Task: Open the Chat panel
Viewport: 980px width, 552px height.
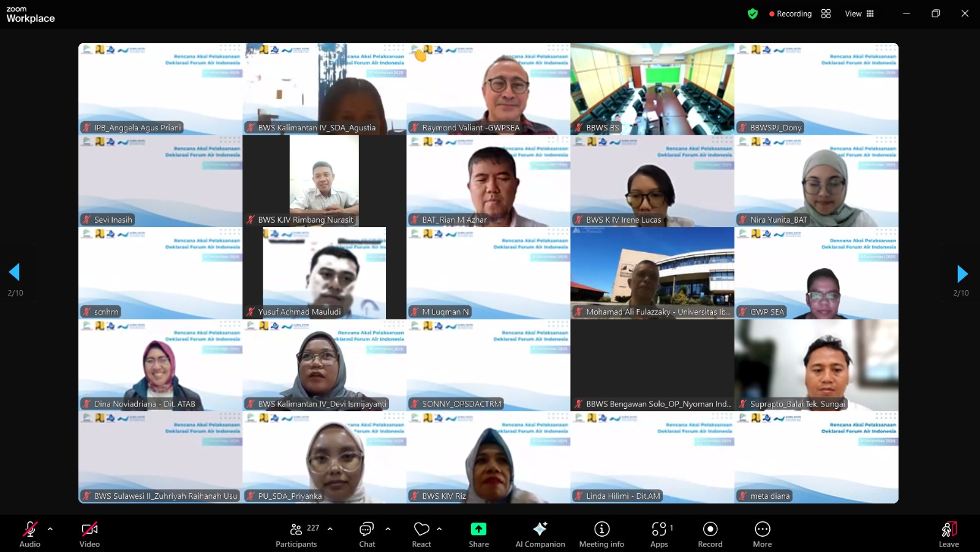Action: [x=367, y=534]
